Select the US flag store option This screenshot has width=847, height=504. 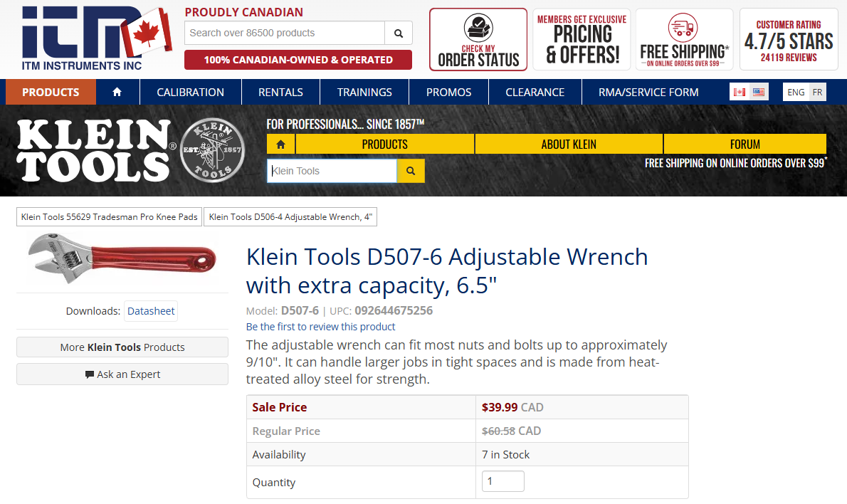pyautogui.click(x=758, y=91)
